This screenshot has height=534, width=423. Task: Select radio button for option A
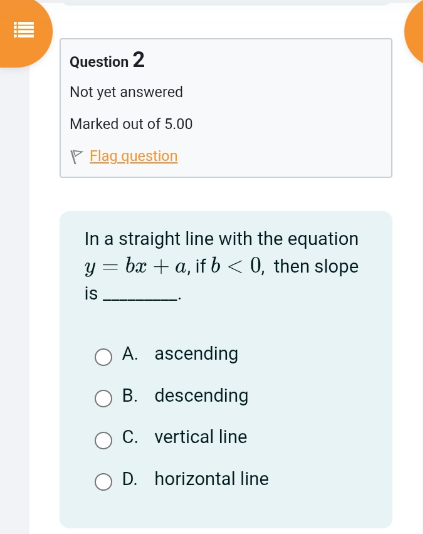[x=103, y=357]
